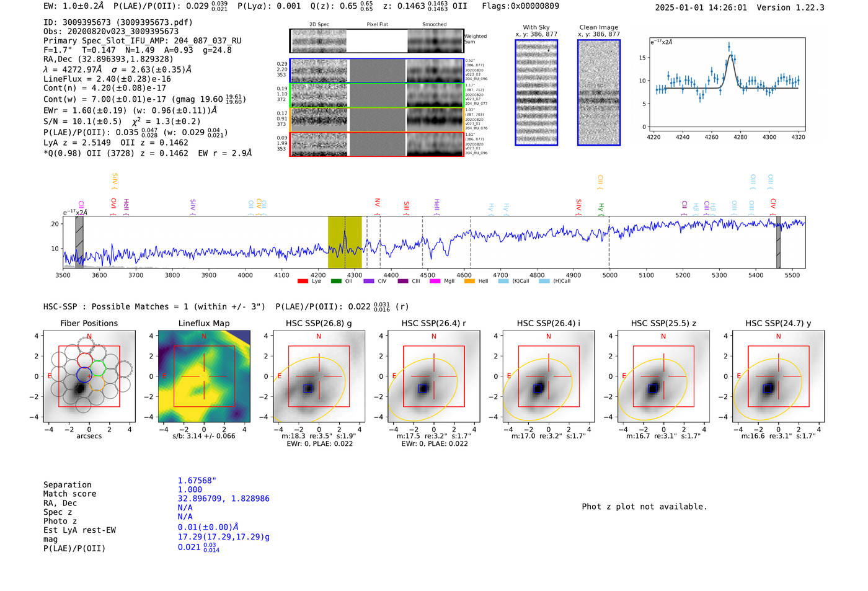Click the Separation value '1.67568"'
868x591 pixels.
click(197, 481)
